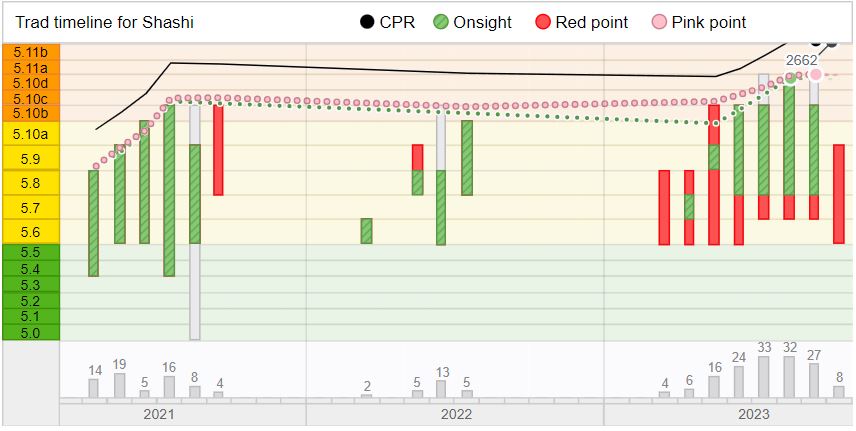The image size is (856, 431).
Task: Click the green Onsight legend swatch
Action: [x=442, y=22]
